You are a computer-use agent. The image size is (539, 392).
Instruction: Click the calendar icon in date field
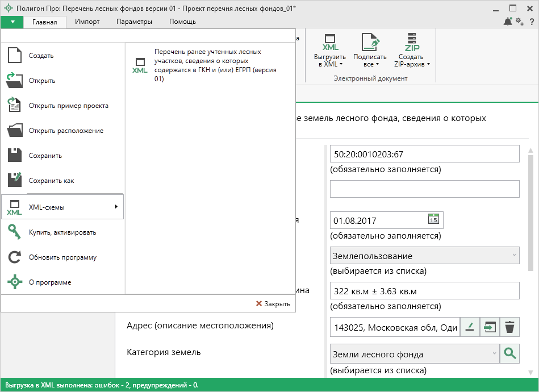click(x=433, y=220)
